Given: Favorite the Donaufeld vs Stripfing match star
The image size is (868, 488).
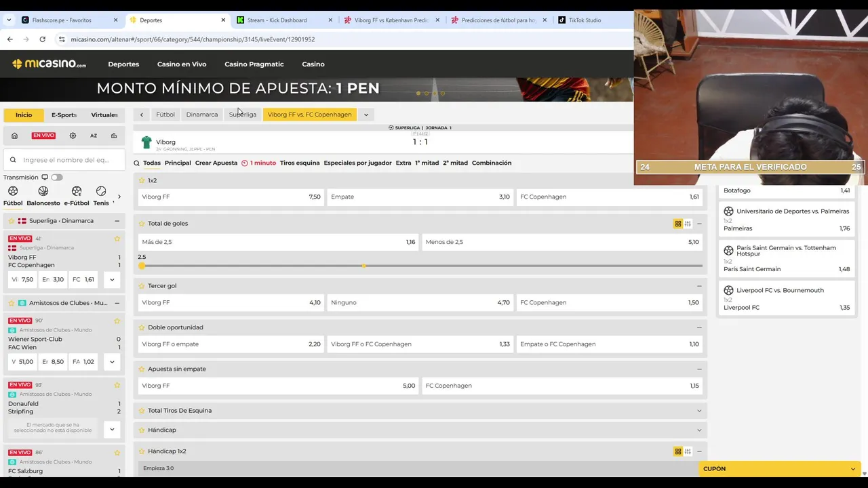Looking at the screenshot, I should tap(117, 385).
